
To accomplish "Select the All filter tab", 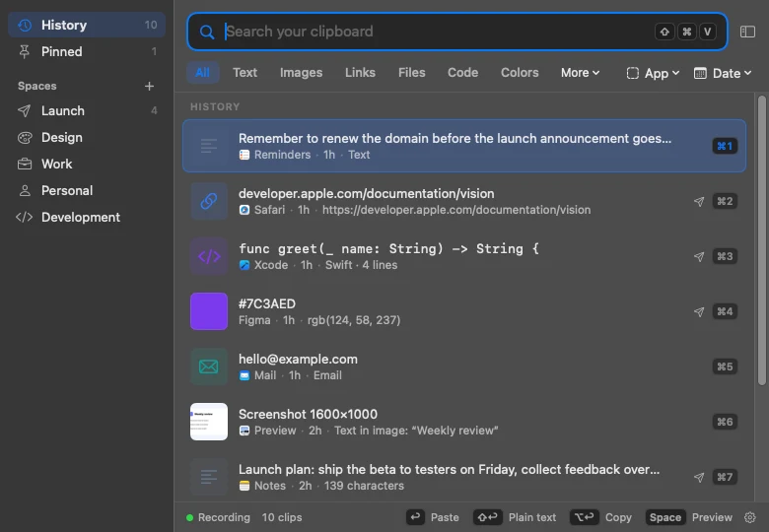I will tap(202, 73).
